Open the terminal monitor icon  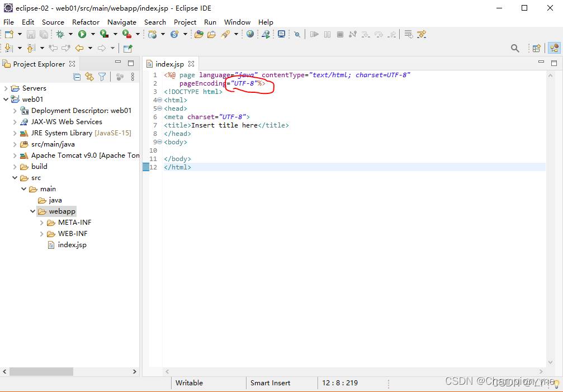(x=282, y=34)
